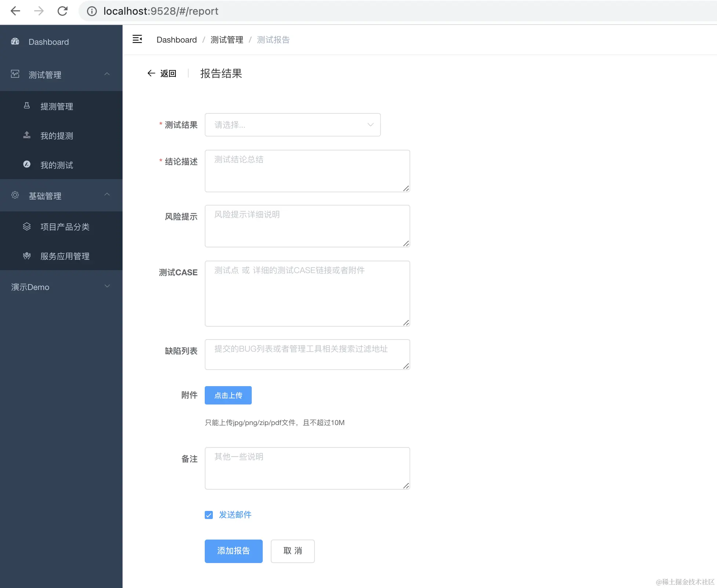The height and width of the screenshot is (588, 717).
Task: Click the 服务应用管理 icon in sidebar
Action: pos(27,256)
